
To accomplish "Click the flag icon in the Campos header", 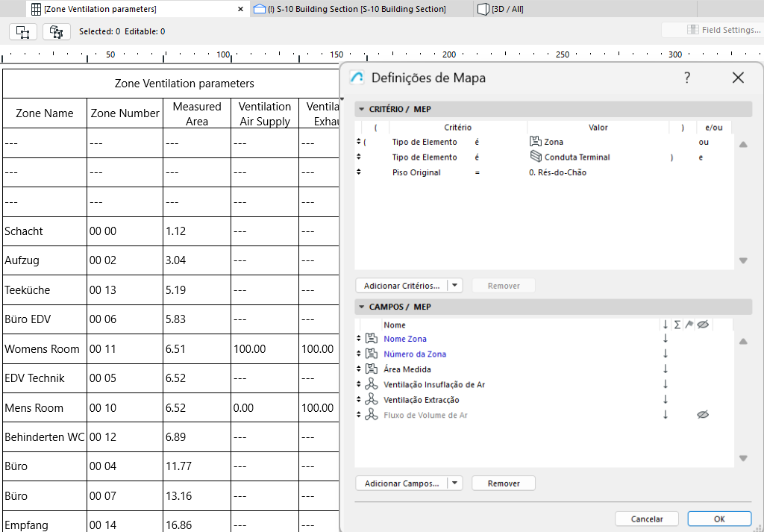I will coord(689,325).
